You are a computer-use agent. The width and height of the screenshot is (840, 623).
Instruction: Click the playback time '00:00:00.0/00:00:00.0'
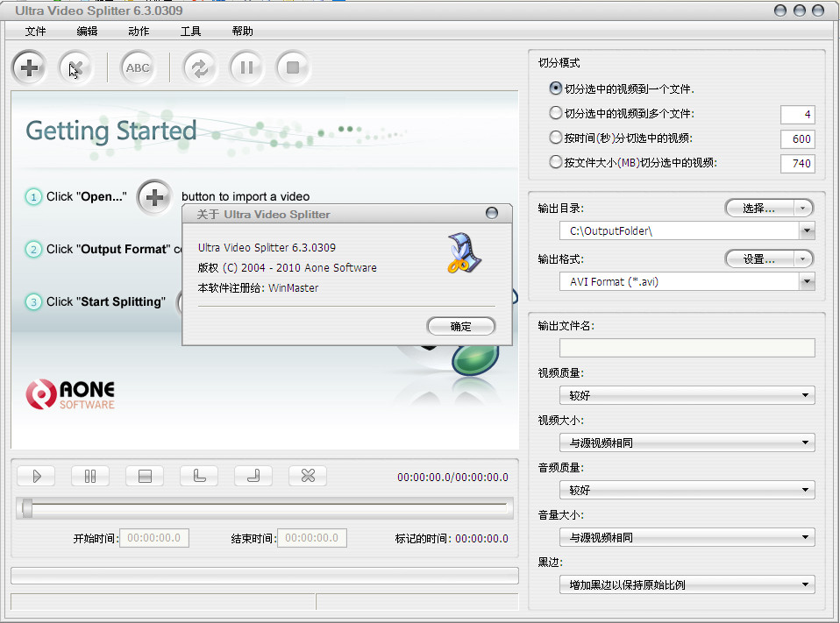[x=452, y=477]
